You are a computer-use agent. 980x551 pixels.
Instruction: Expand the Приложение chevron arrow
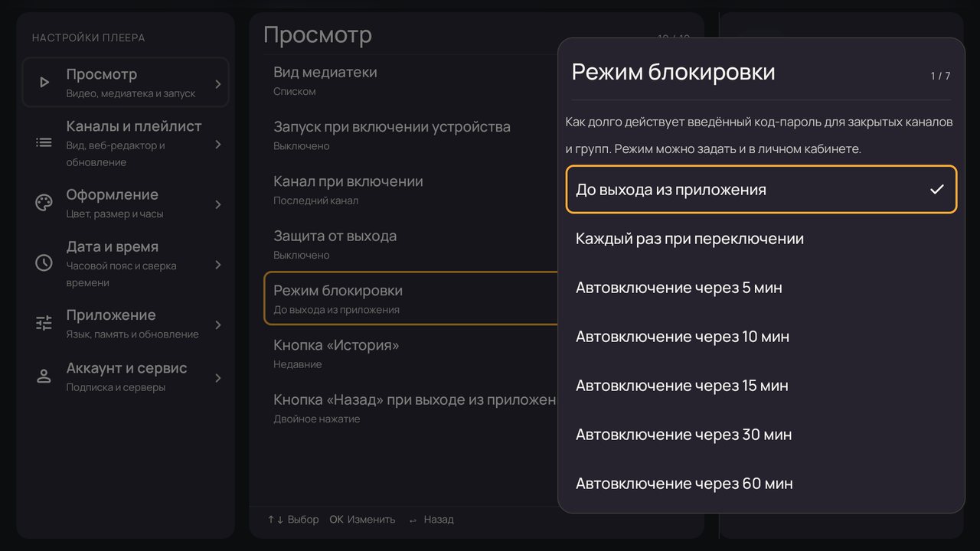point(218,324)
